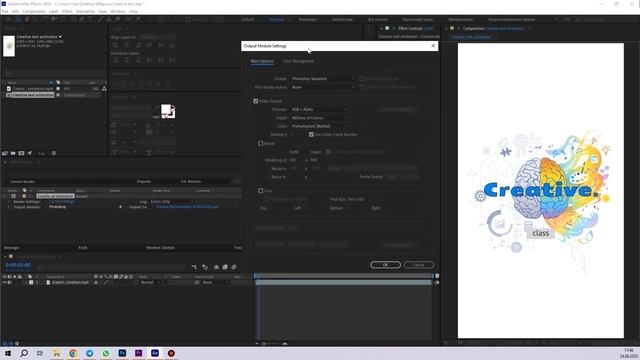Click the Project panel search field
This screenshot has width=640, height=360.
tap(53, 73)
